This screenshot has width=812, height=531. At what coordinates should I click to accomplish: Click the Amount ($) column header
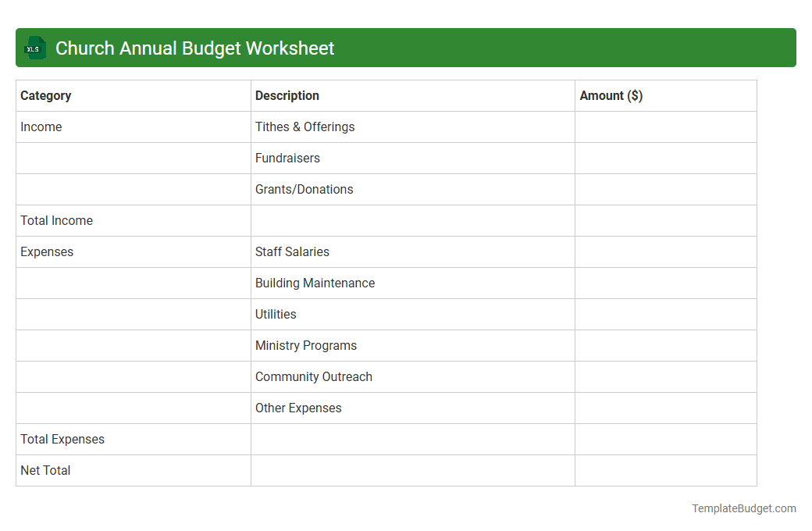click(613, 95)
